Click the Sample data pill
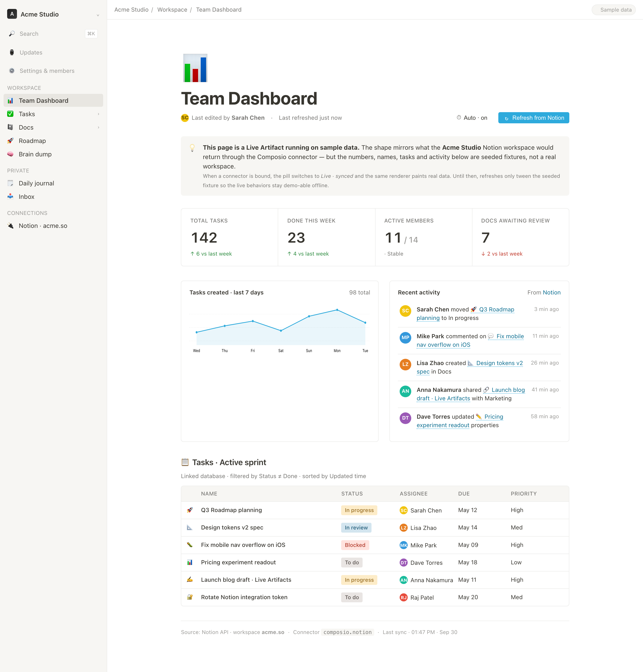The image size is (643, 672). [x=614, y=10]
